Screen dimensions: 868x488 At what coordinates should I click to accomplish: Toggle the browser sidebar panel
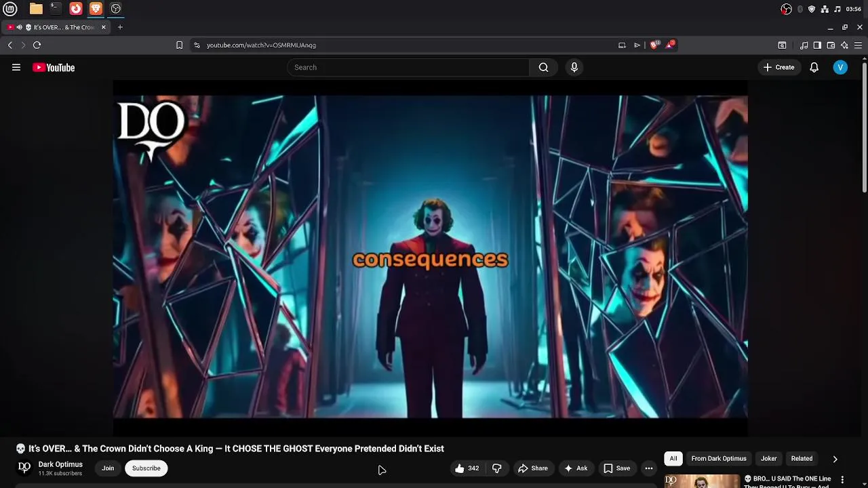(817, 45)
